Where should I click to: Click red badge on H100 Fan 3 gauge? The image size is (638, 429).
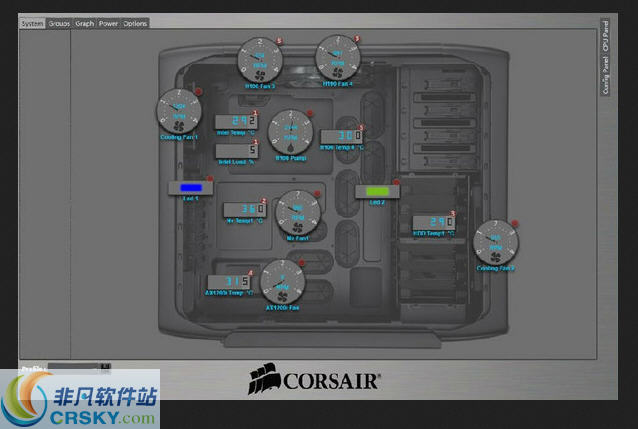pos(279,41)
